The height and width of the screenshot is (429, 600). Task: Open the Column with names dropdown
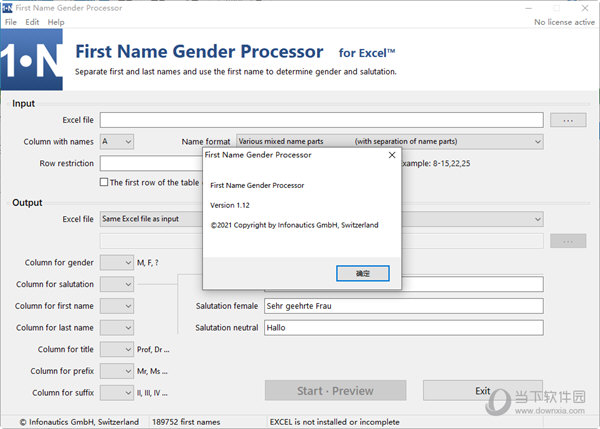point(117,142)
